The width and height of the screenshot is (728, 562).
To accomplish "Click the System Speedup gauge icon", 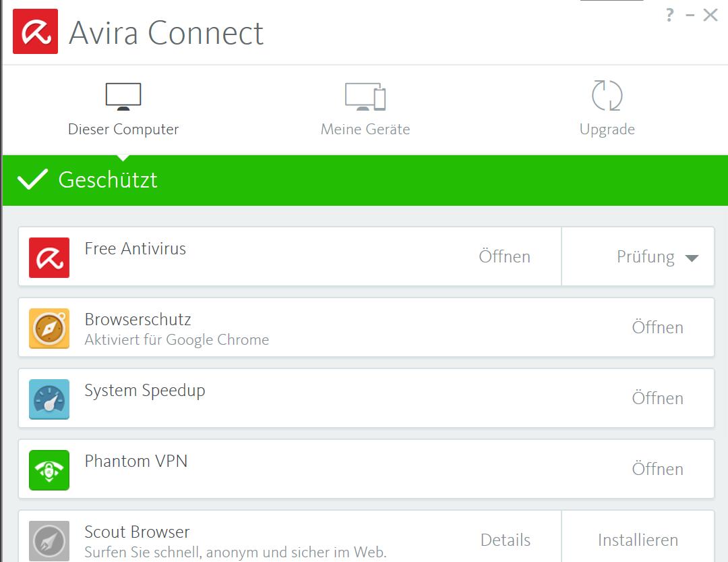I will tap(49, 399).
